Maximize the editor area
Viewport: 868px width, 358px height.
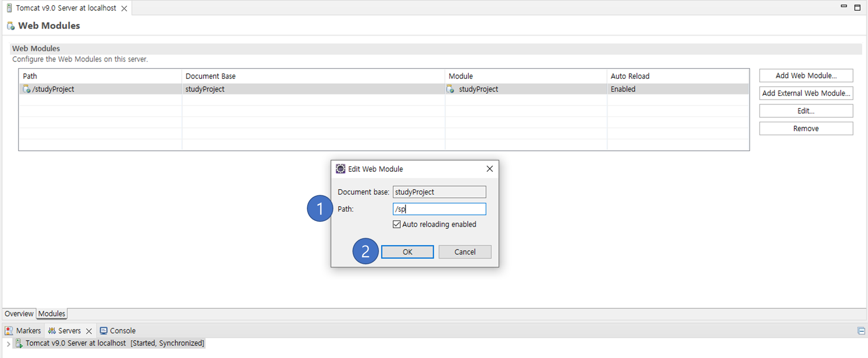[857, 7]
